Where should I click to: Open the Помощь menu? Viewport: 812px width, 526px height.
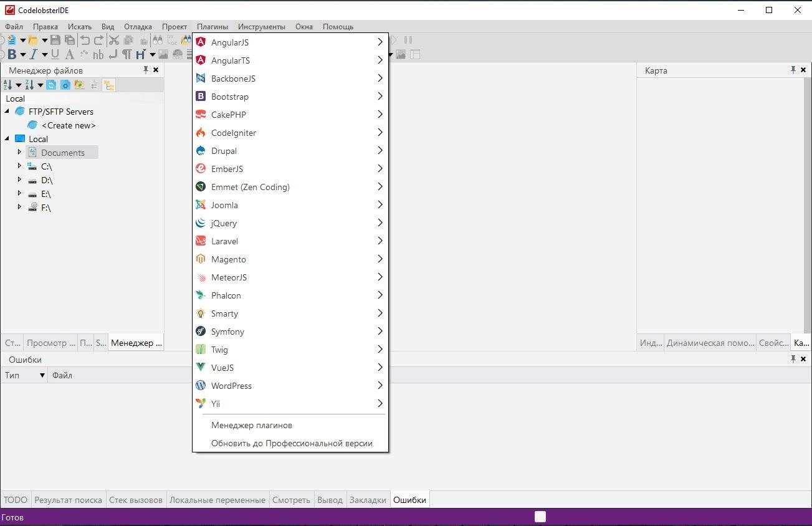[x=338, y=27]
